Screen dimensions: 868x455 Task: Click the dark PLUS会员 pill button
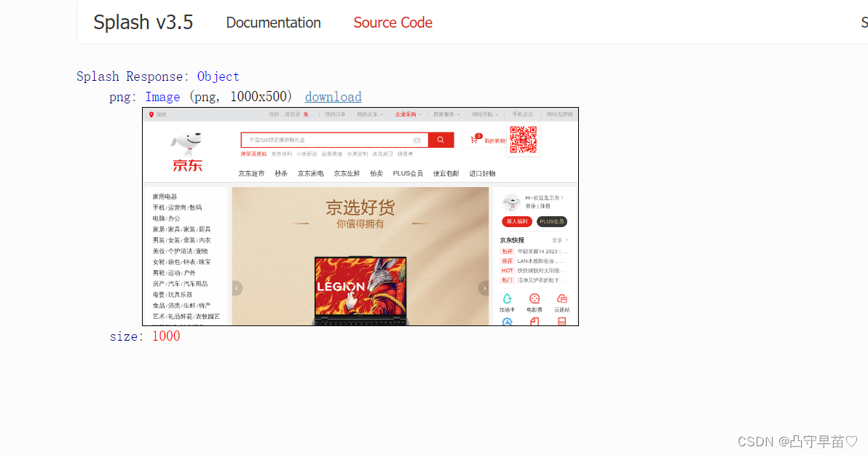552,221
